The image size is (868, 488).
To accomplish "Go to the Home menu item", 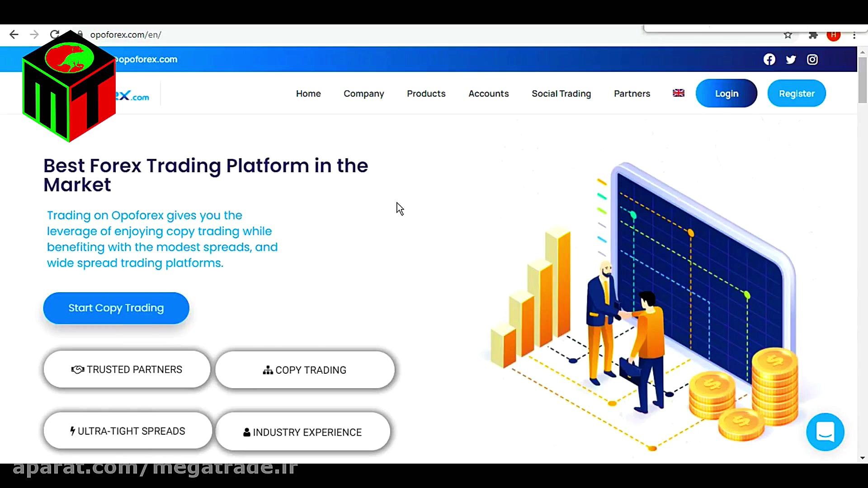I will tap(308, 94).
